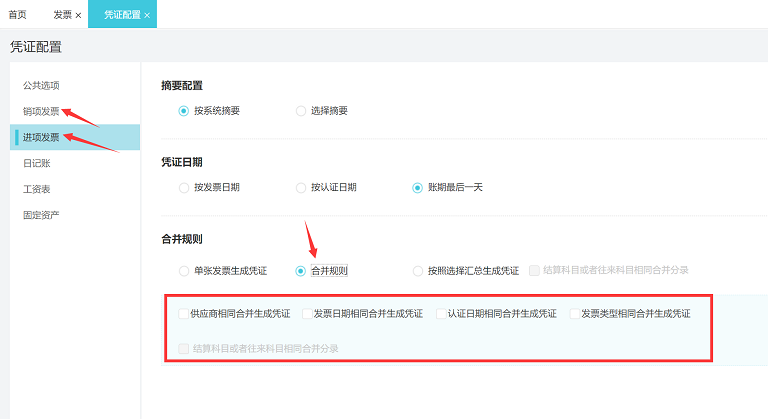Check 认证日期相同合并生成凭证
768x419 pixels.
tap(441, 314)
